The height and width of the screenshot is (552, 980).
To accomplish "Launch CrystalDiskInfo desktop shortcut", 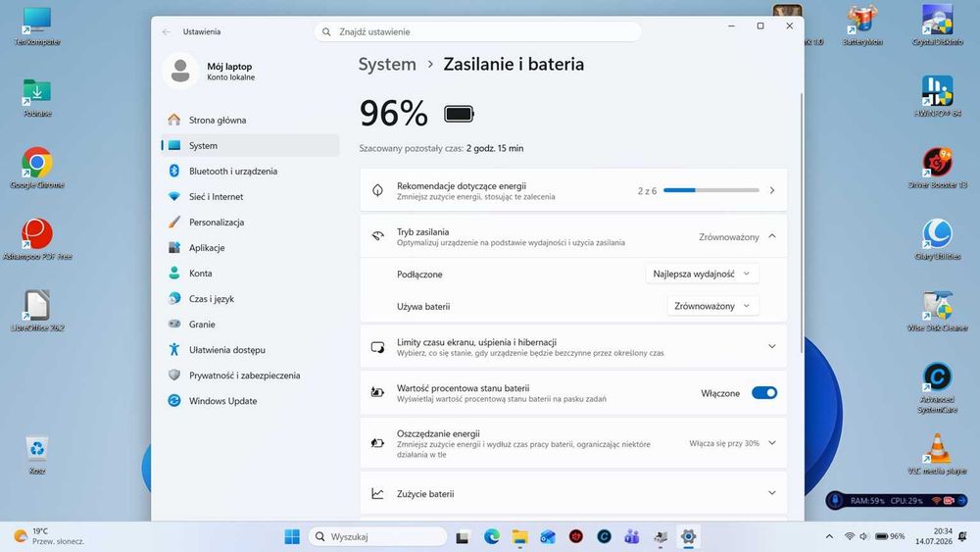I will pos(937,25).
